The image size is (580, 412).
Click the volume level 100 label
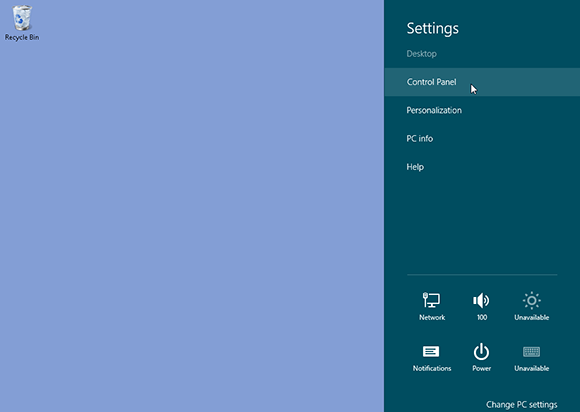482,317
